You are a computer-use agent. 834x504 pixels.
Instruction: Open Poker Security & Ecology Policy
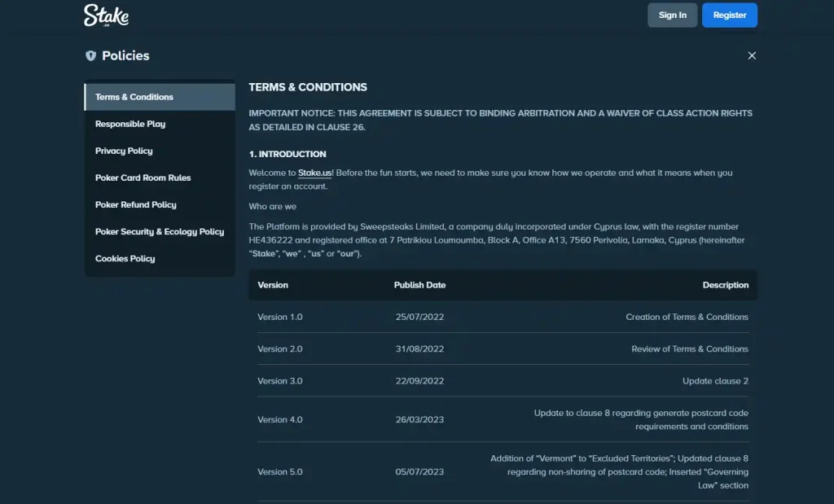point(160,232)
